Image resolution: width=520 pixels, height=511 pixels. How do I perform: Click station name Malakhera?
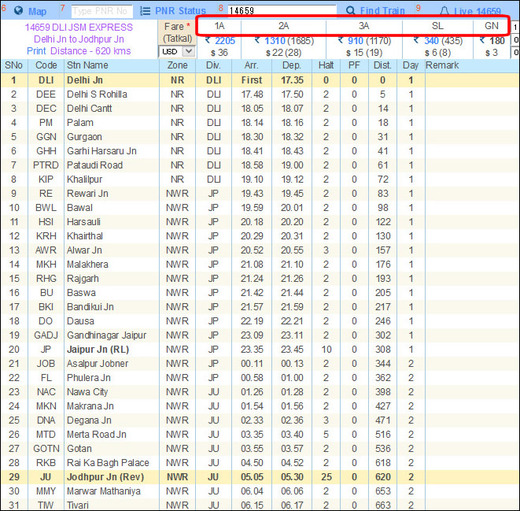pos(87,264)
